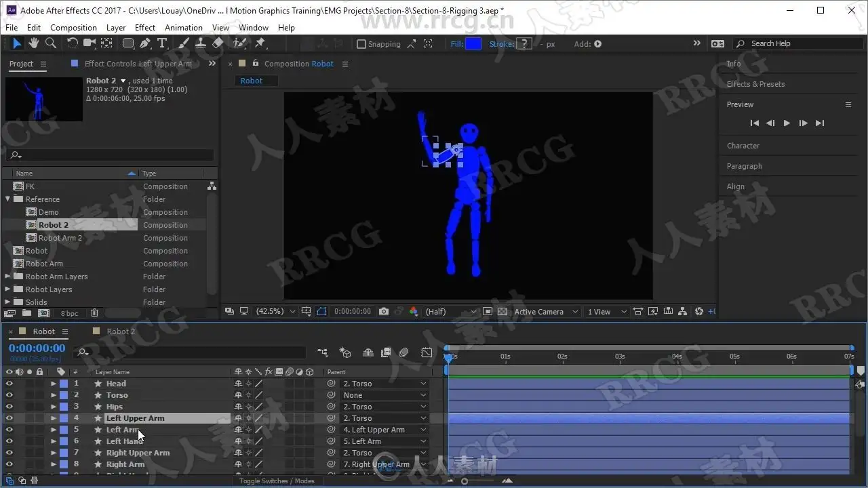Select the Zoom tool in toolbar
Image resolution: width=868 pixels, height=488 pixels.
click(x=50, y=43)
